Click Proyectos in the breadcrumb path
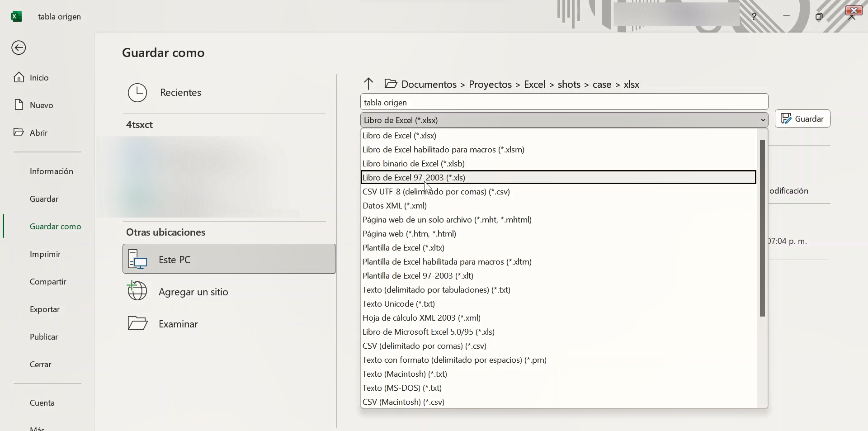This screenshot has width=868, height=431. (490, 84)
